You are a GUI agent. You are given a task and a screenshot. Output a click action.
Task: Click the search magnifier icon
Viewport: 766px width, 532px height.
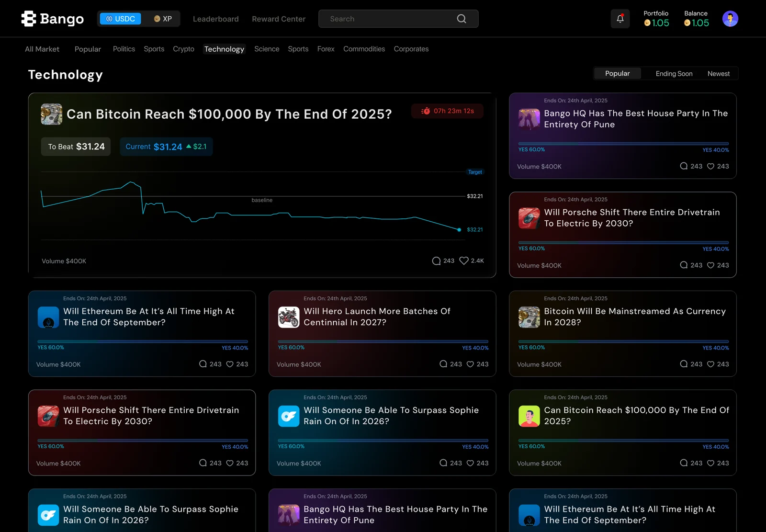462,19
